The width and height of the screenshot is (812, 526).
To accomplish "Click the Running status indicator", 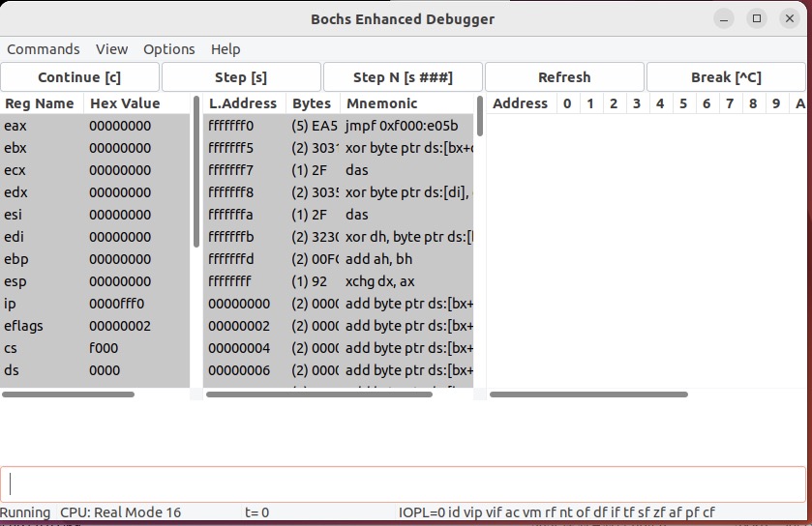I will [x=25, y=512].
